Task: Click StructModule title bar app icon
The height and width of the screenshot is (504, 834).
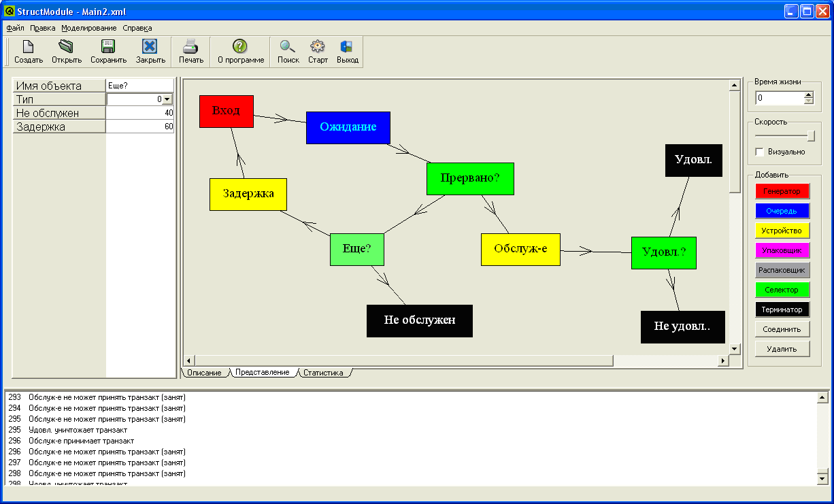Action: point(10,11)
